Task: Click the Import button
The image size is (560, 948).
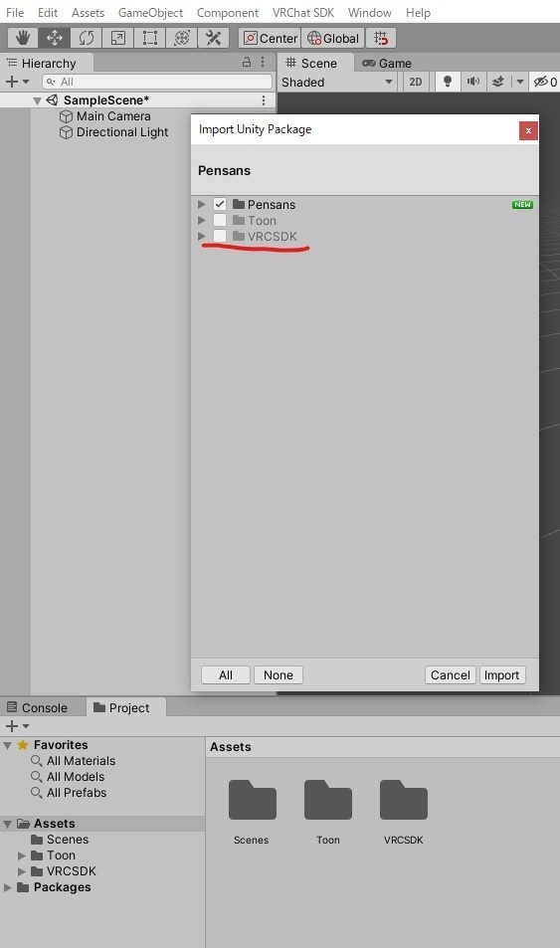Action: 501,674
